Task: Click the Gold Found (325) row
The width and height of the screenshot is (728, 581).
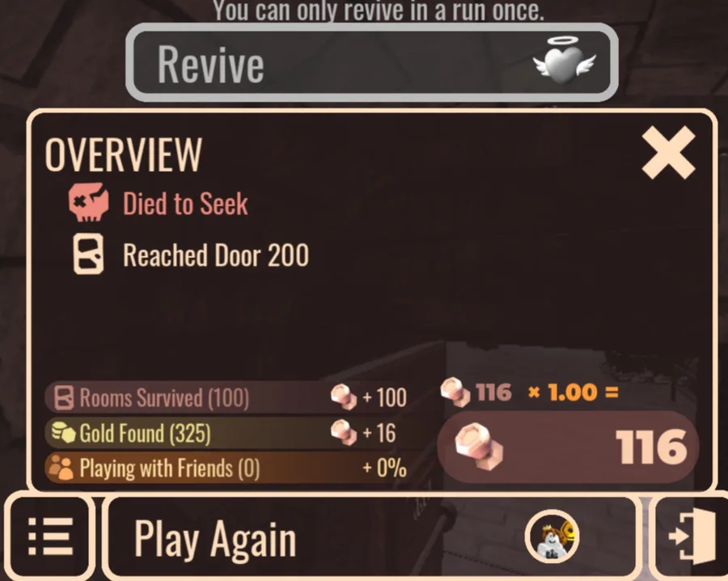Action: pyautogui.click(x=227, y=433)
